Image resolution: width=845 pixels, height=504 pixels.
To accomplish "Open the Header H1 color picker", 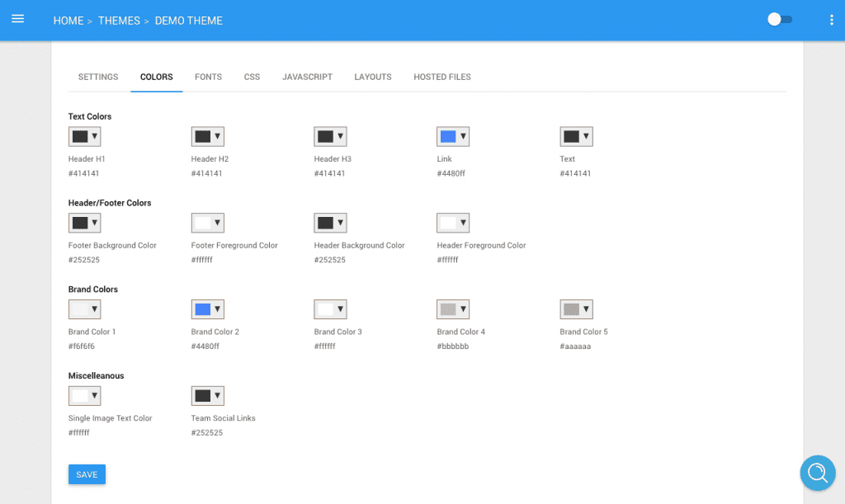I will click(85, 137).
